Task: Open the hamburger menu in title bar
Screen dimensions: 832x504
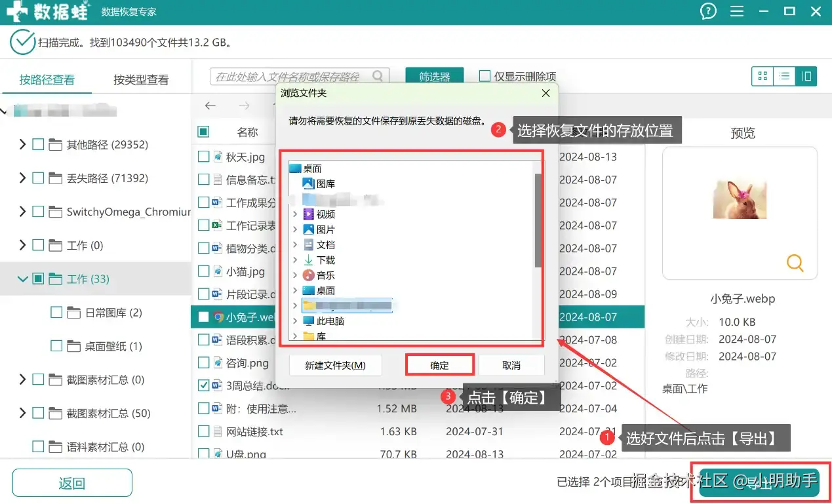Action: coord(736,11)
